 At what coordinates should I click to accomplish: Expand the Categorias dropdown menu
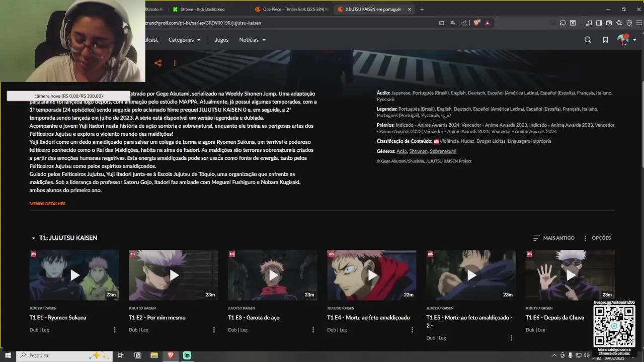coord(184,40)
